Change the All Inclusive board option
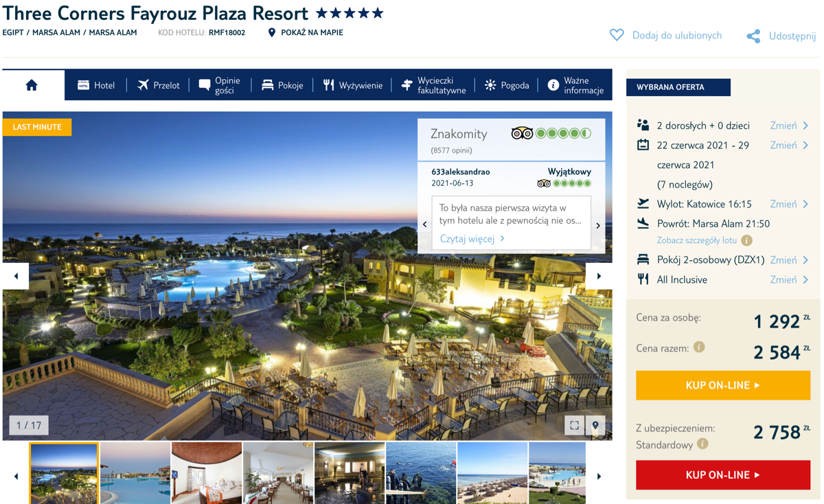824x504 pixels. point(789,279)
